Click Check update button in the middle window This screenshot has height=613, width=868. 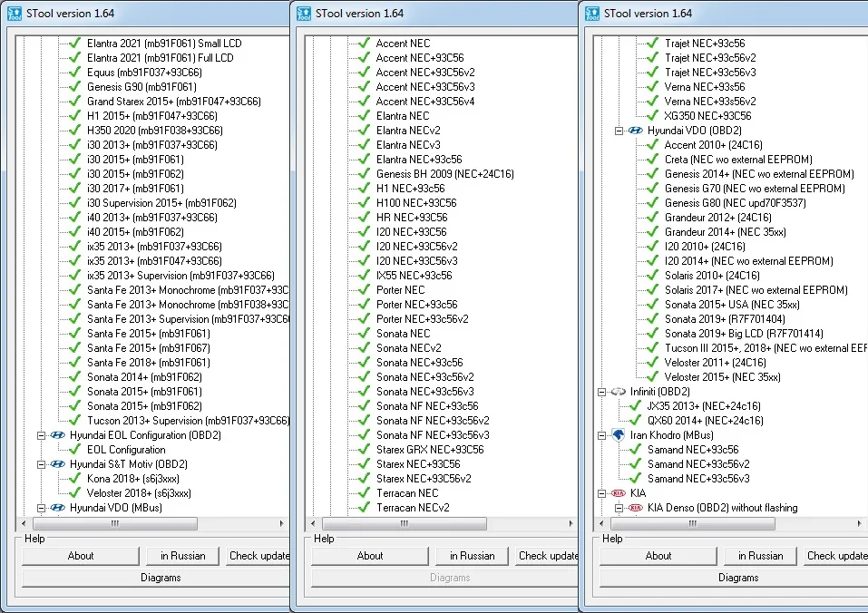[547, 556]
